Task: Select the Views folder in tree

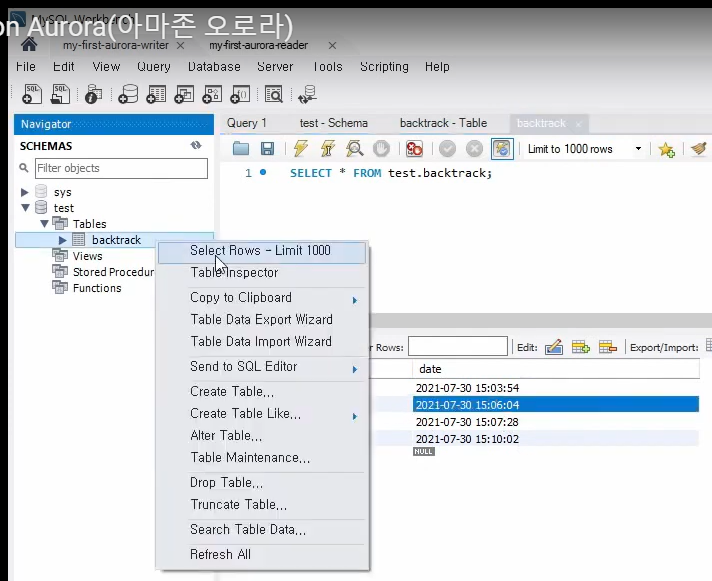Action: 87,256
